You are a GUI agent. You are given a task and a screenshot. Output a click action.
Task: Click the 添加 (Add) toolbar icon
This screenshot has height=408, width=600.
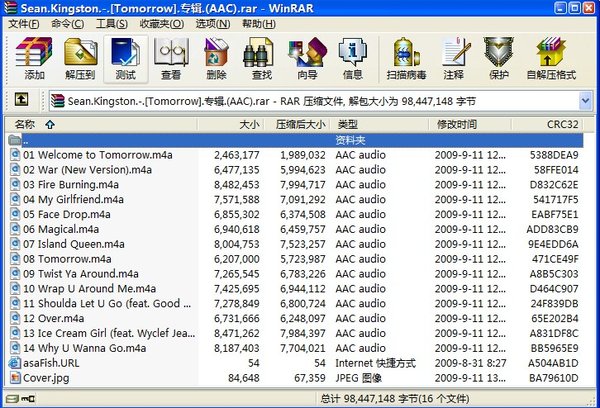[34, 52]
